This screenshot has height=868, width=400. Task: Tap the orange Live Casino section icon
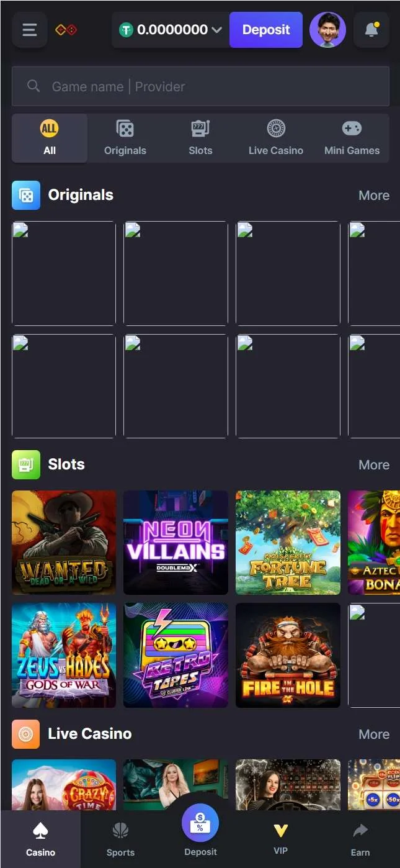tap(26, 734)
